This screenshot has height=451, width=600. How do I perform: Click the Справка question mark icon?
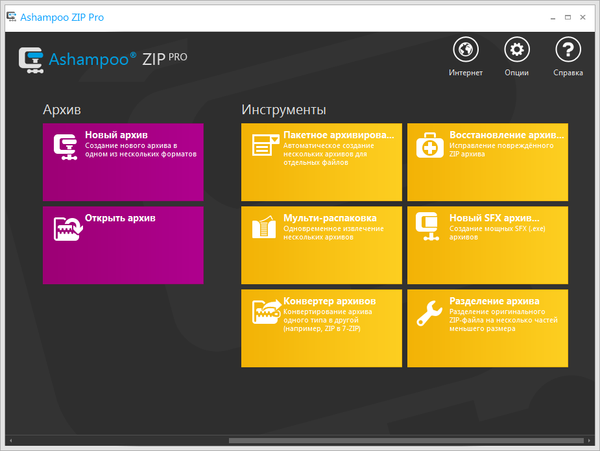[568, 51]
